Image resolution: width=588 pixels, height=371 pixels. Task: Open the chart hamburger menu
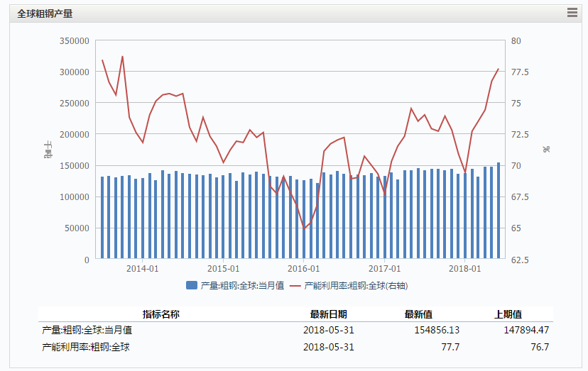click(572, 12)
